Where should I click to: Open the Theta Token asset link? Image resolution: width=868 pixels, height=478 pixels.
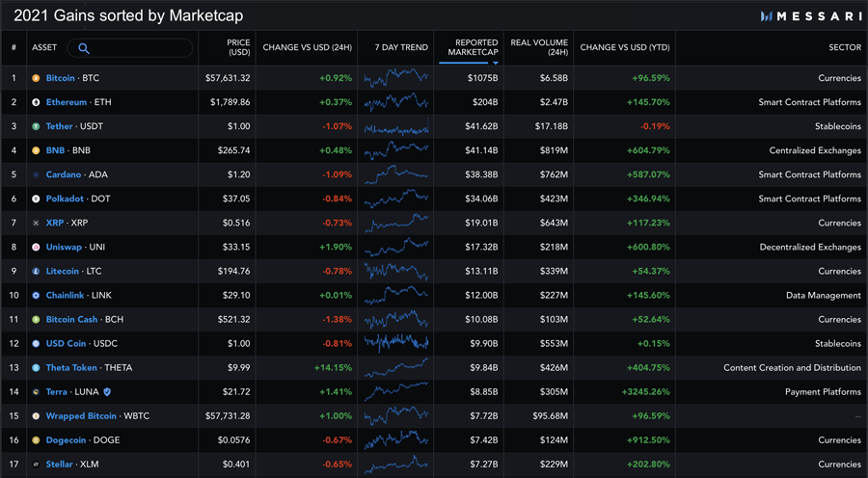[71, 367]
